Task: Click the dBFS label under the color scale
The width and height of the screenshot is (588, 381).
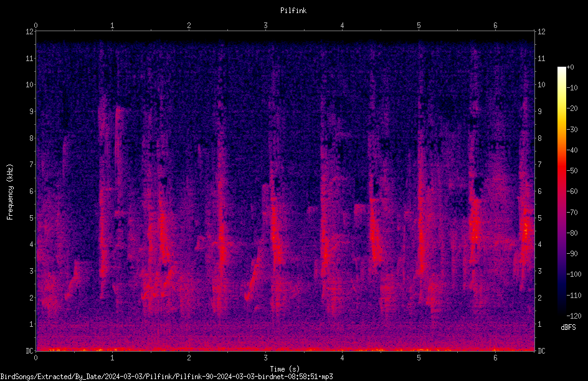Action: pos(568,327)
